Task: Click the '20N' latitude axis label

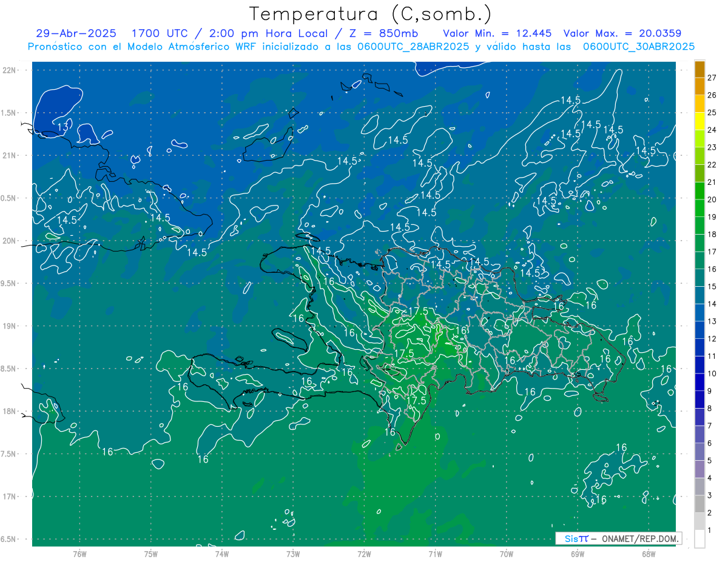Action: 10,241
